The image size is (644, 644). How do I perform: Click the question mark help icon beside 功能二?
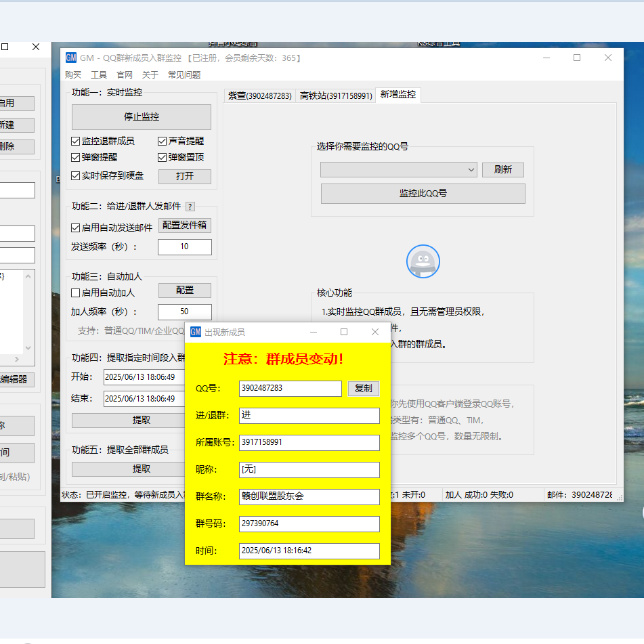(x=190, y=207)
